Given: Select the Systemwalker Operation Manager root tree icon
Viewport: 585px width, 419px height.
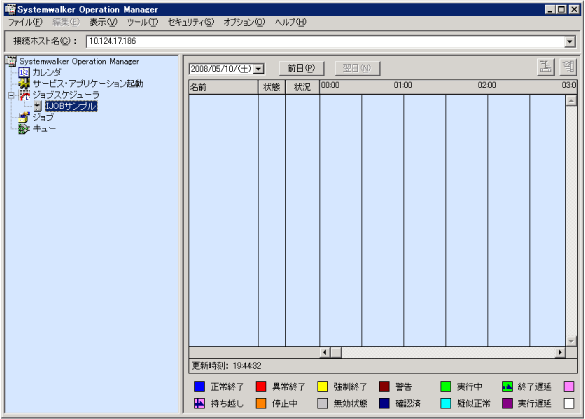Looking at the screenshot, I should point(11,61).
